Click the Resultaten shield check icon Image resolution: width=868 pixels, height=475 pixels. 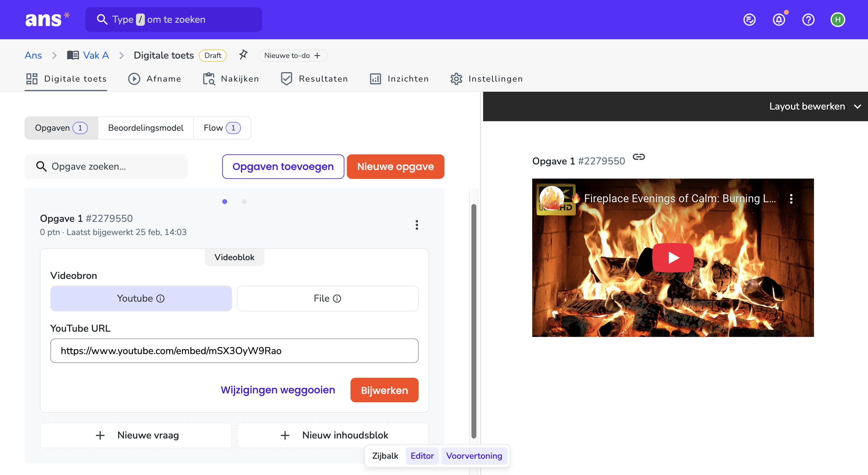coord(286,79)
